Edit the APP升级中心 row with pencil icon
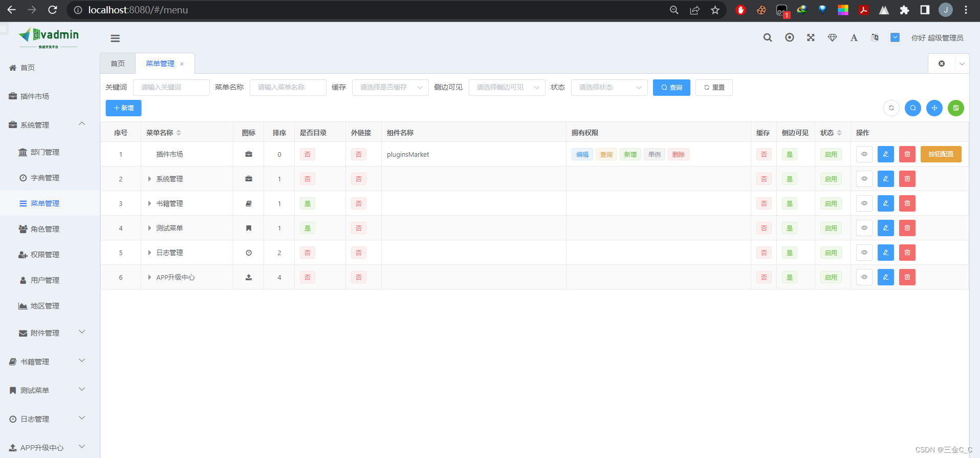Screen dimensions: 980x458 (x=886, y=277)
